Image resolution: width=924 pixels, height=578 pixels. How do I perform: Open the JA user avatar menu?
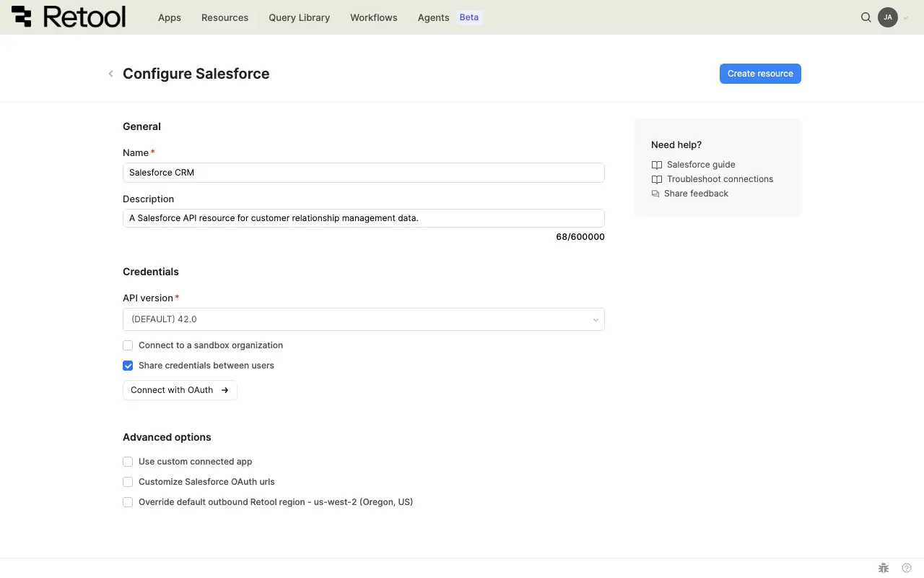(888, 17)
